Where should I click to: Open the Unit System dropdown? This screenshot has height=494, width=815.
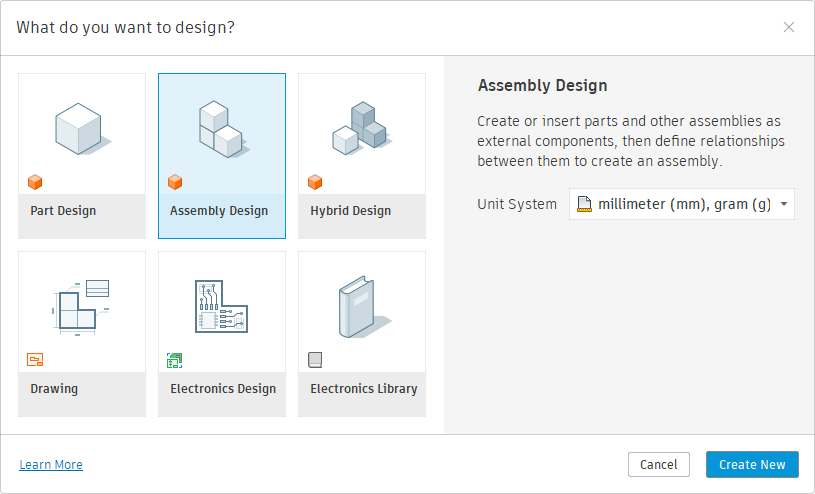681,204
